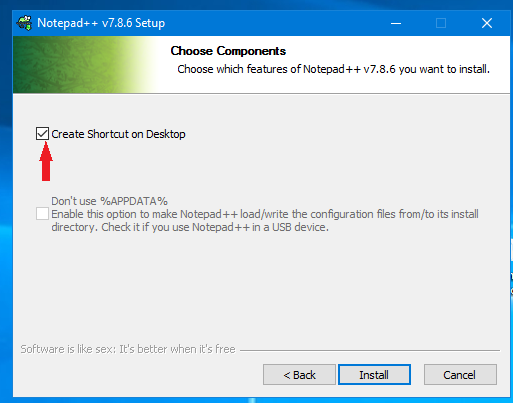Click the greyed-out maximize window icon
Image resolution: width=513 pixels, height=403 pixels.
click(x=441, y=23)
